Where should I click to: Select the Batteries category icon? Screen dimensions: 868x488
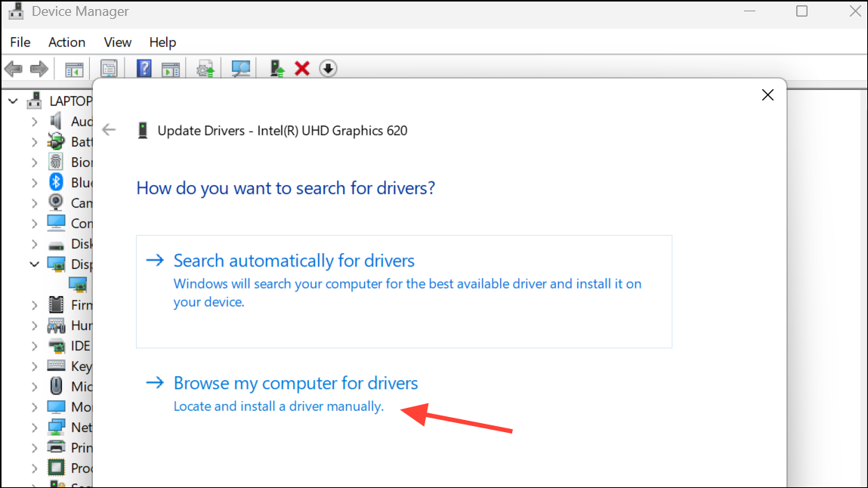[x=56, y=141]
